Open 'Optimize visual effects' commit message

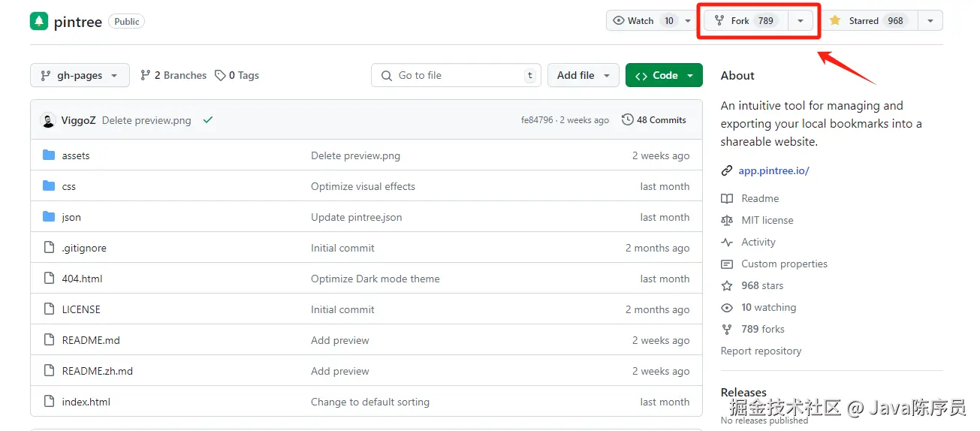pos(363,186)
